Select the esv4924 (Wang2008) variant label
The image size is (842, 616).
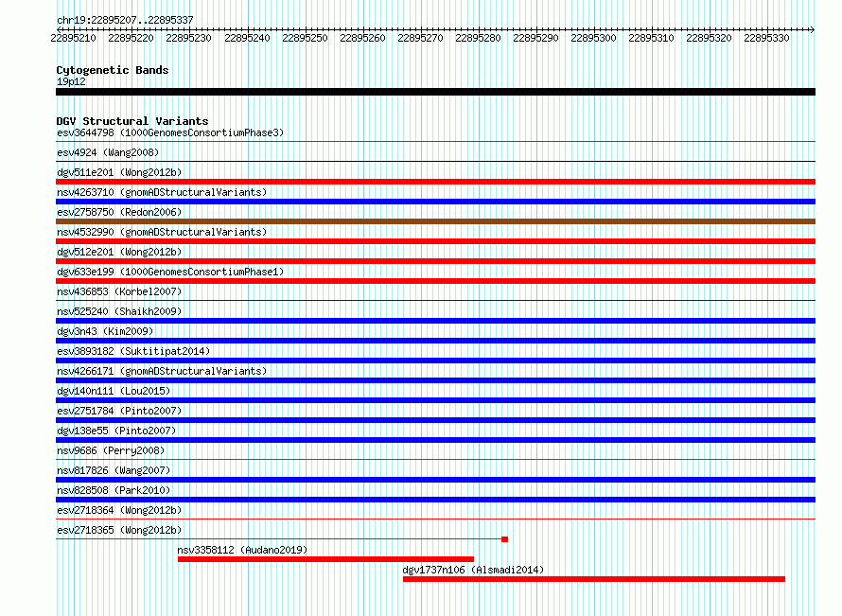pos(108,152)
